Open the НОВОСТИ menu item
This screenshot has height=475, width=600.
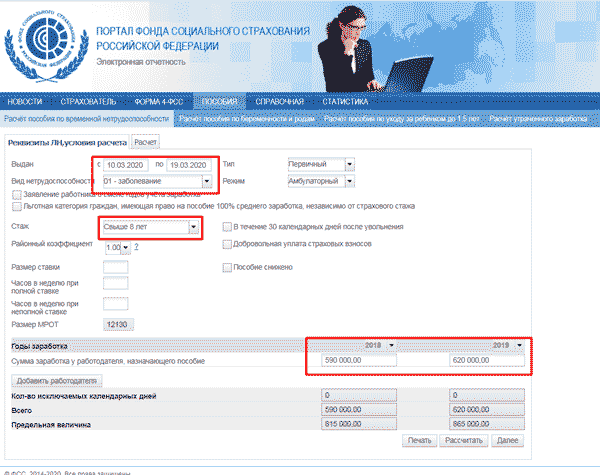point(26,102)
